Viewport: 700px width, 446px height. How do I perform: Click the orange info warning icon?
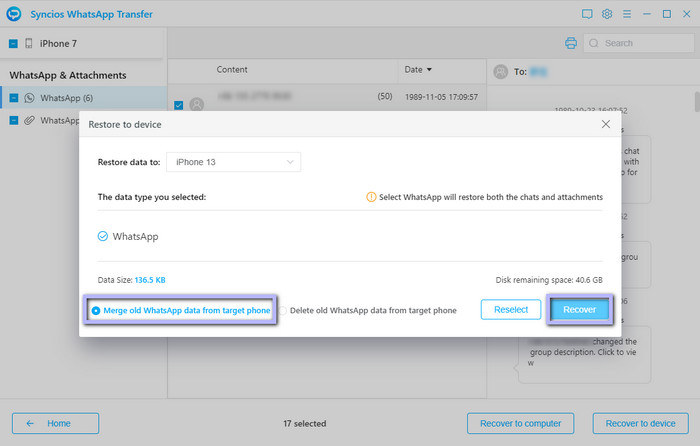pyautogui.click(x=371, y=197)
